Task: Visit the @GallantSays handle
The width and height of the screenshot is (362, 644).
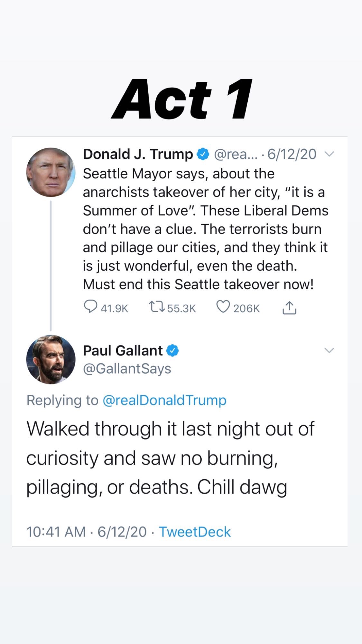Action: click(x=127, y=369)
